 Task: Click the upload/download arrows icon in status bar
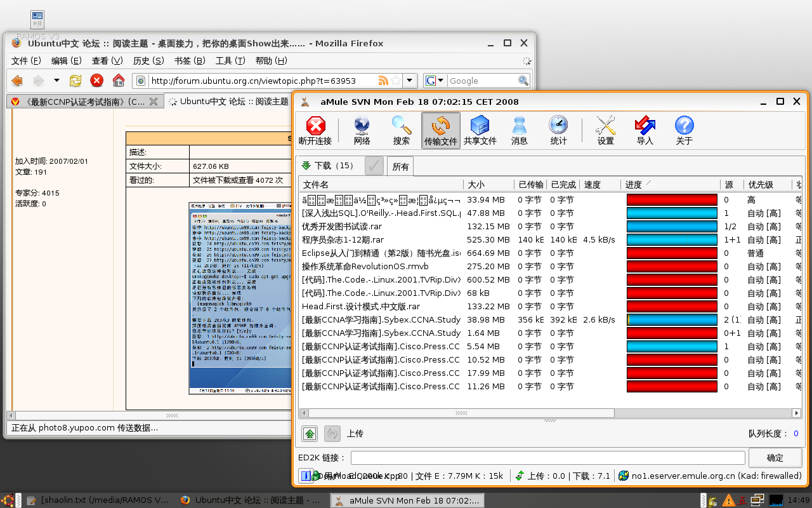coord(520,476)
